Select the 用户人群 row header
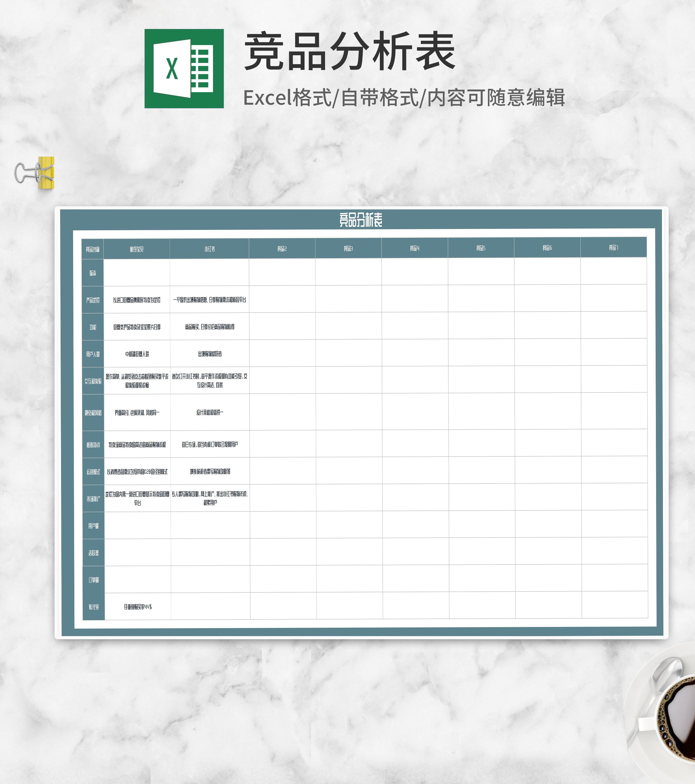This screenshot has width=695, height=784. click(93, 354)
